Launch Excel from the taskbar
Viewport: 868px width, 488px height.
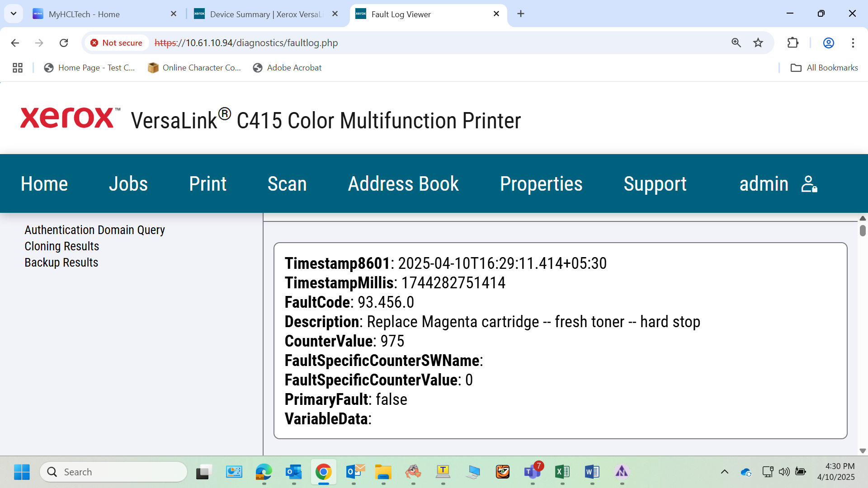click(x=562, y=472)
